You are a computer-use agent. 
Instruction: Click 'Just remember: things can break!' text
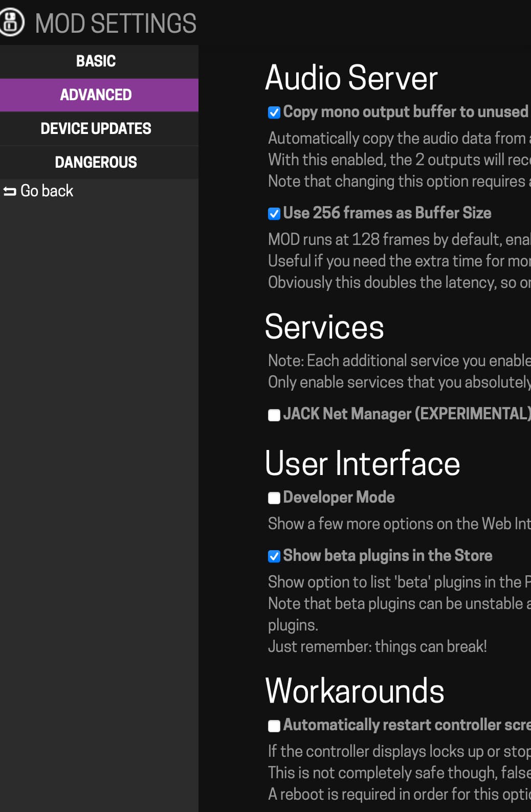pyautogui.click(x=378, y=646)
